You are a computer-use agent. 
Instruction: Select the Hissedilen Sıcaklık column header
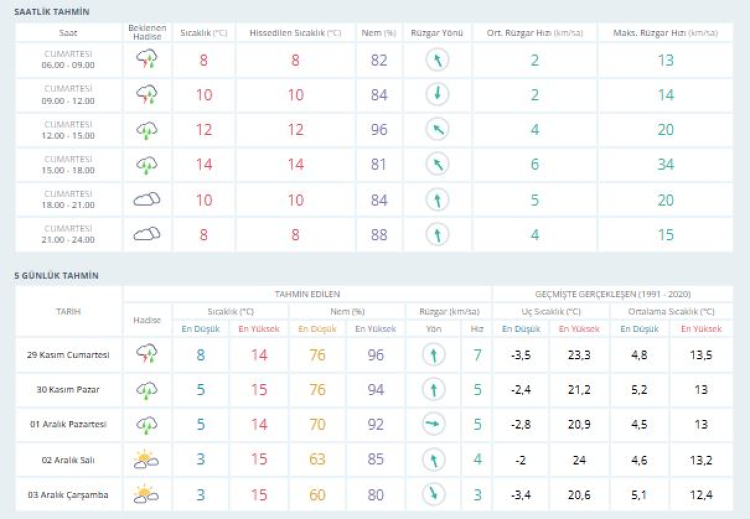[x=295, y=32]
